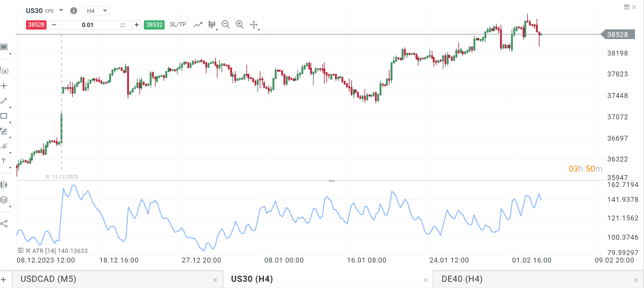The image size is (644, 288).
Task: Open the H4 timeframe dropdown
Action: pyautogui.click(x=97, y=11)
